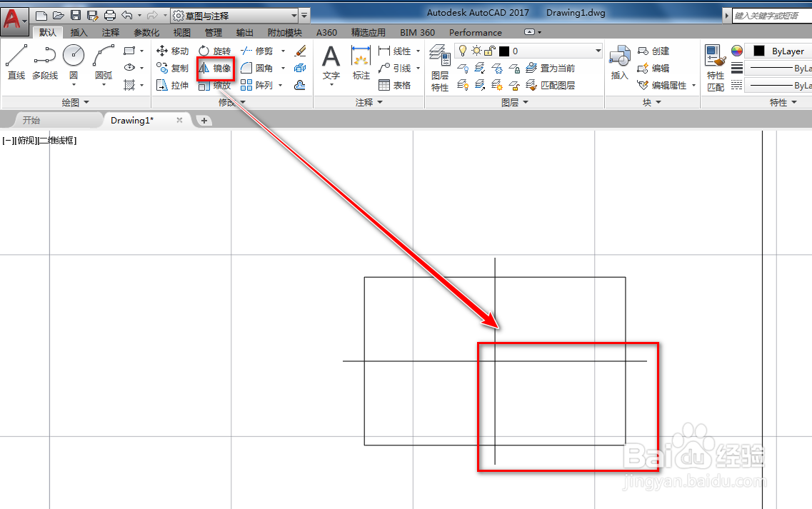
Task: Click the Hatch draw icon
Action: click(x=129, y=84)
